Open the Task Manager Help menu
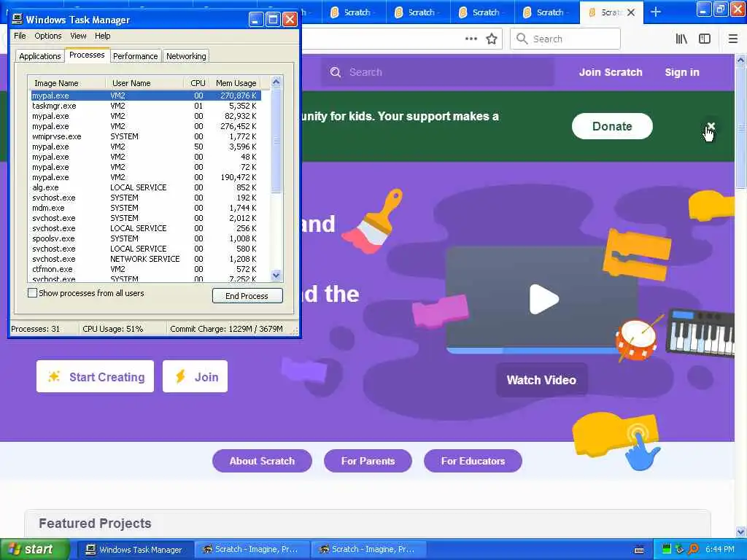 [x=102, y=36]
